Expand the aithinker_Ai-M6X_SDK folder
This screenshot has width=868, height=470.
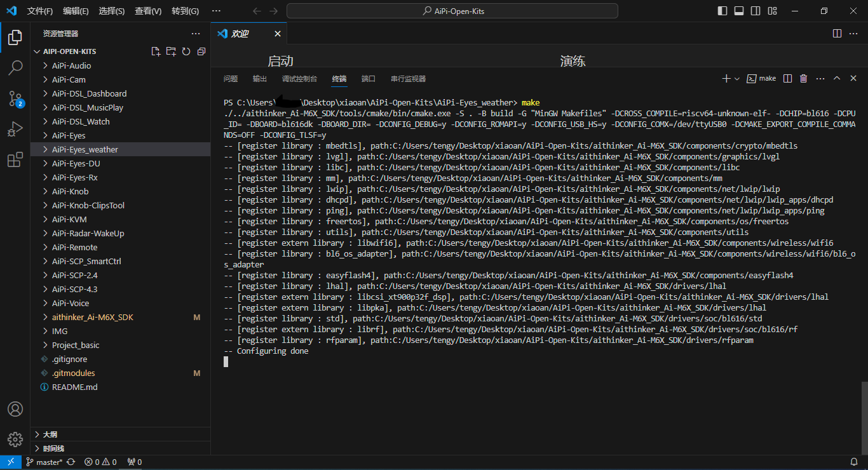tap(121, 317)
